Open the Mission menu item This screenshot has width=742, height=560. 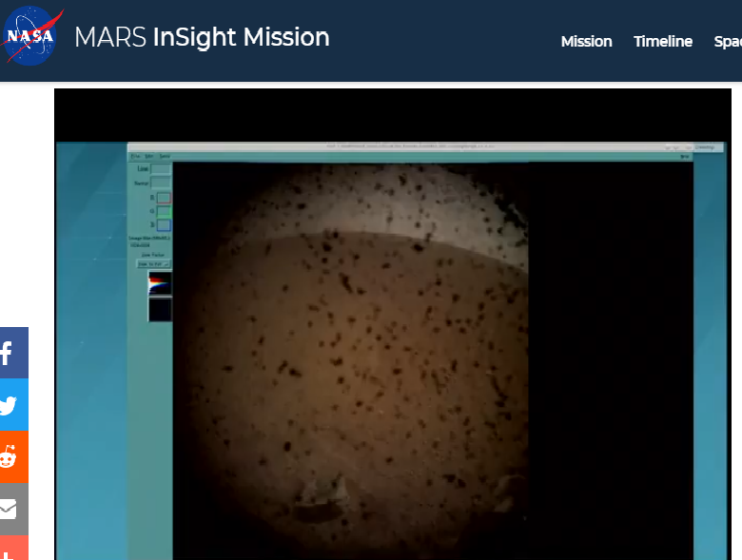tap(586, 41)
